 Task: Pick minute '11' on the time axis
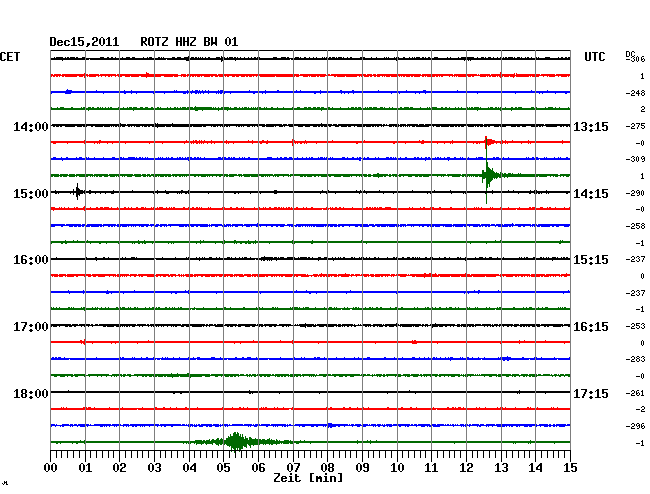click(431, 467)
